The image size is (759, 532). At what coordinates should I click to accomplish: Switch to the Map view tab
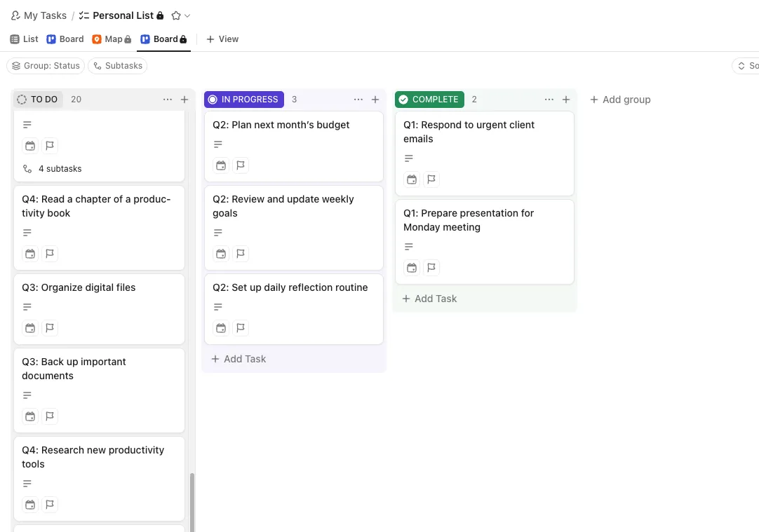click(112, 39)
